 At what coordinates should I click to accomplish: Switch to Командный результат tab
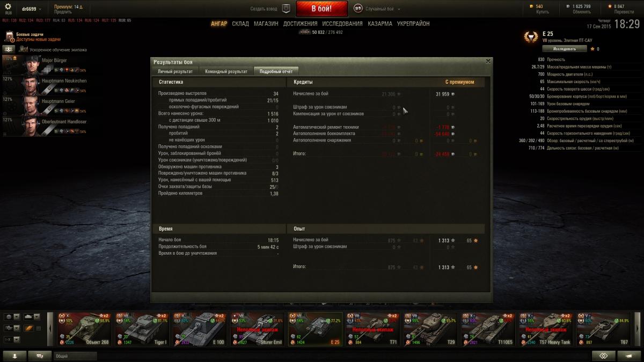click(225, 71)
